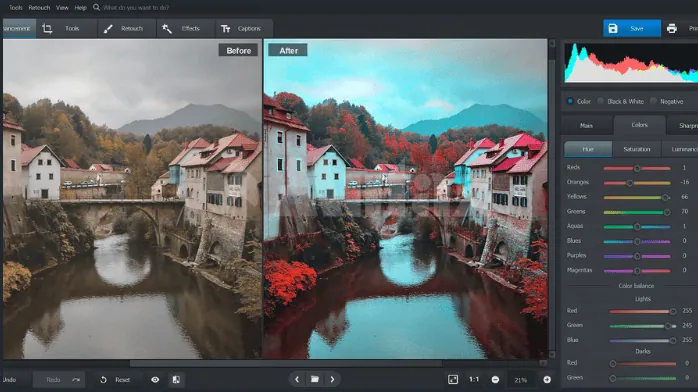Click the zoom in plus icon
This screenshot has width=698, height=392.
[547, 380]
